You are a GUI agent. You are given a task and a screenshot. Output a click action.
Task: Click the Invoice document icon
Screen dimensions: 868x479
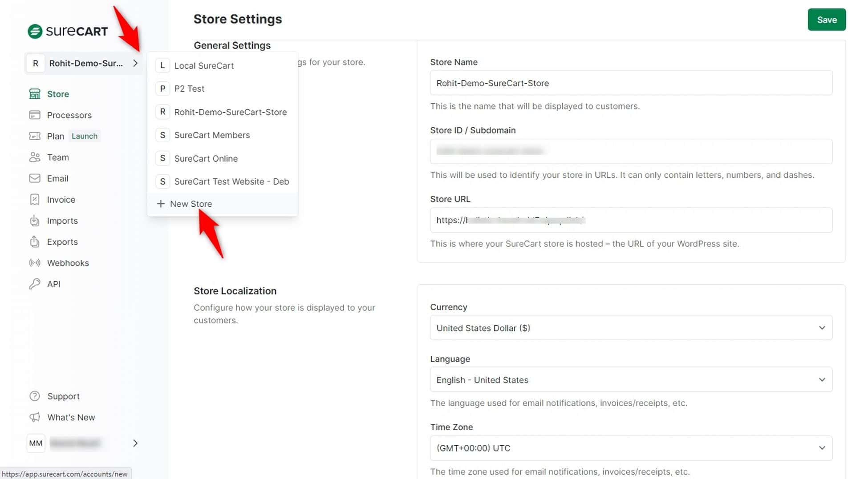(35, 200)
